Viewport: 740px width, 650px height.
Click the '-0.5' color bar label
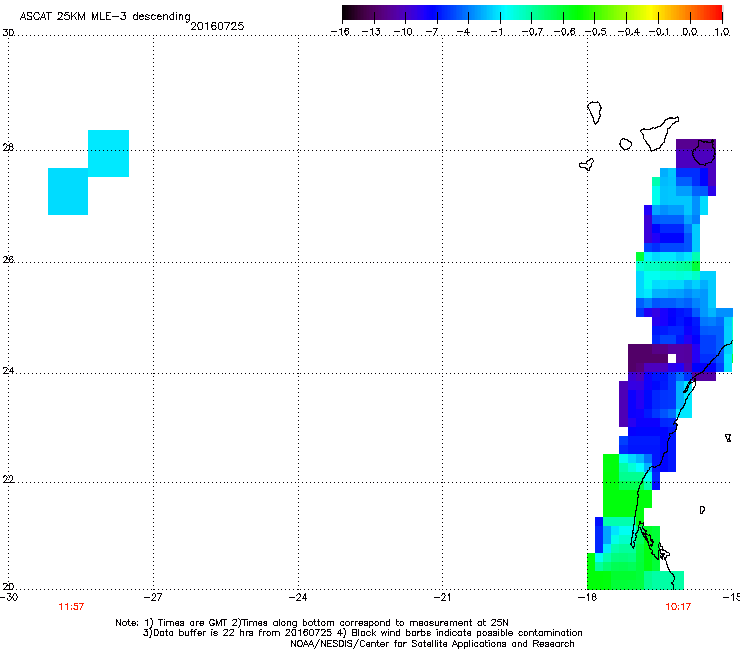596,32
